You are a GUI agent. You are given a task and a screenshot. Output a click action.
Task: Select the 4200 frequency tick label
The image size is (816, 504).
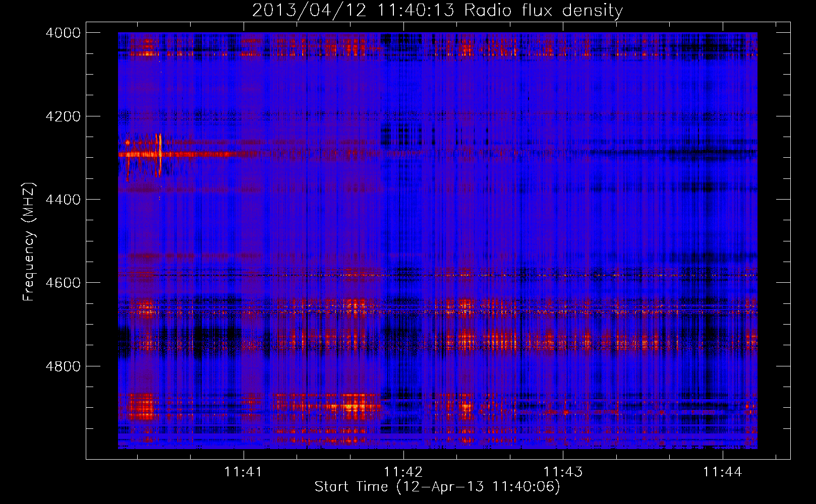click(x=63, y=116)
